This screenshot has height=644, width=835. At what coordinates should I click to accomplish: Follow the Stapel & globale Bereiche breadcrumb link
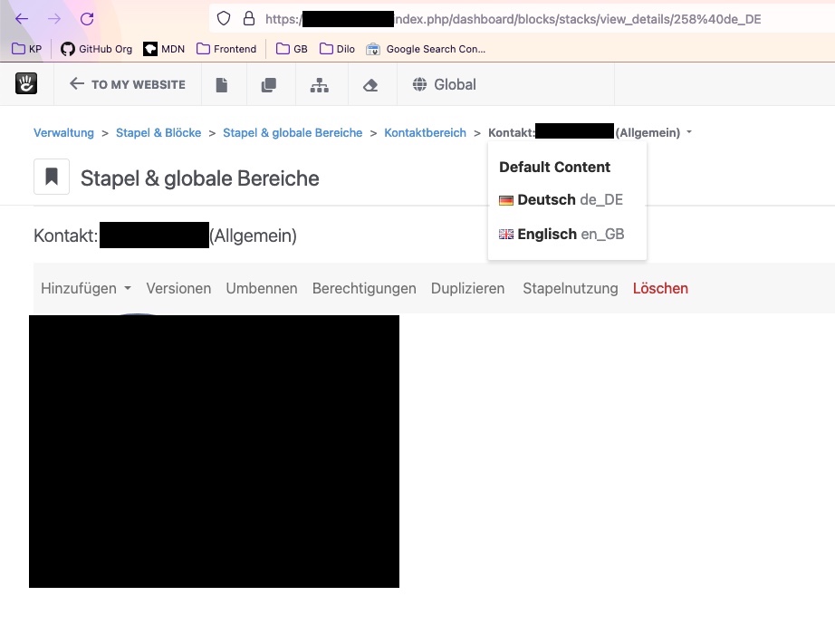tap(292, 132)
